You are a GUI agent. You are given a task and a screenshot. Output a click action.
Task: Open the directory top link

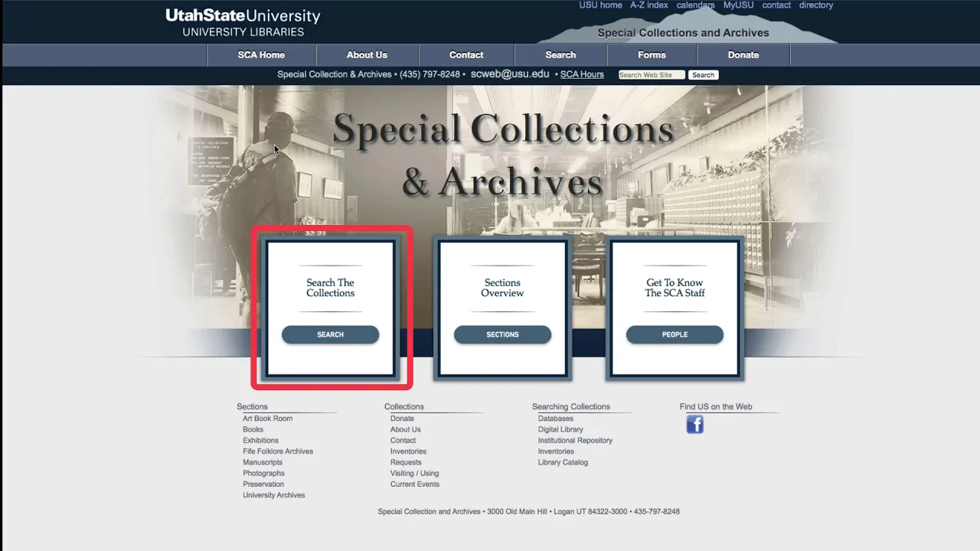pos(816,5)
